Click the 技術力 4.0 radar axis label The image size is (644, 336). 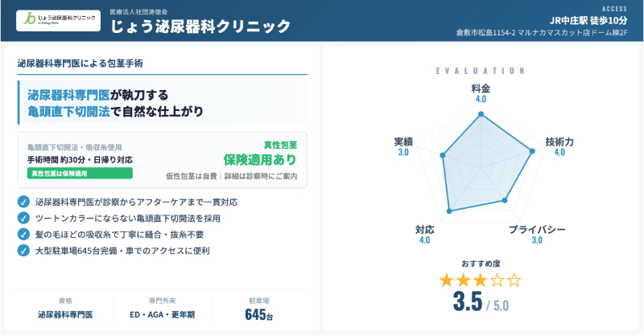[559, 146]
